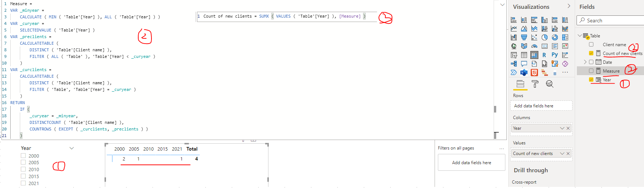Check the Client name field checkbox
This screenshot has width=644, height=188.
pyautogui.click(x=591, y=44)
